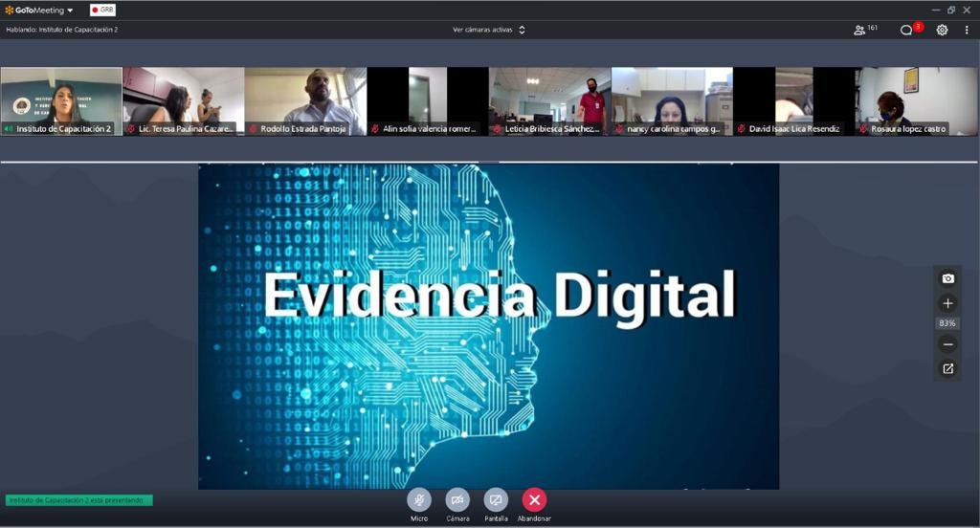
Task: Open the chat panel with unread messages
Action: 907,30
